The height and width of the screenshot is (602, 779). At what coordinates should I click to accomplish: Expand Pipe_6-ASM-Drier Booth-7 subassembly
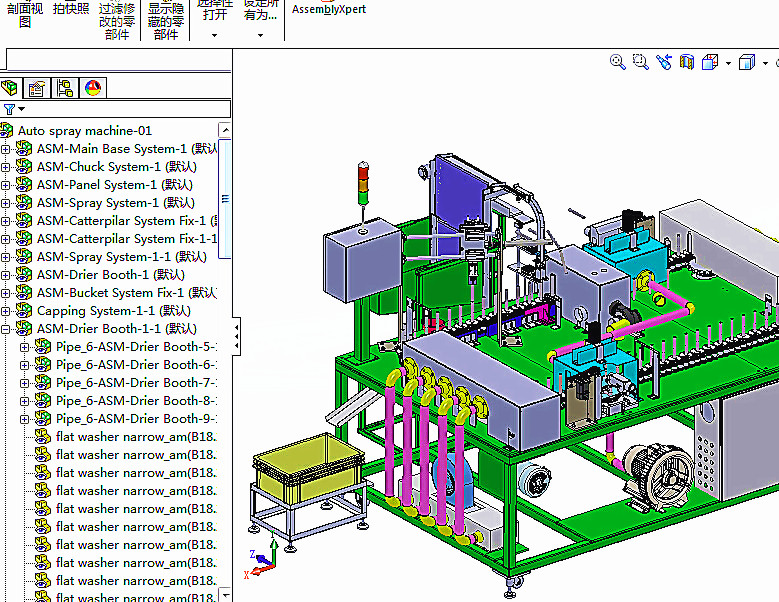click(x=24, y=383)
